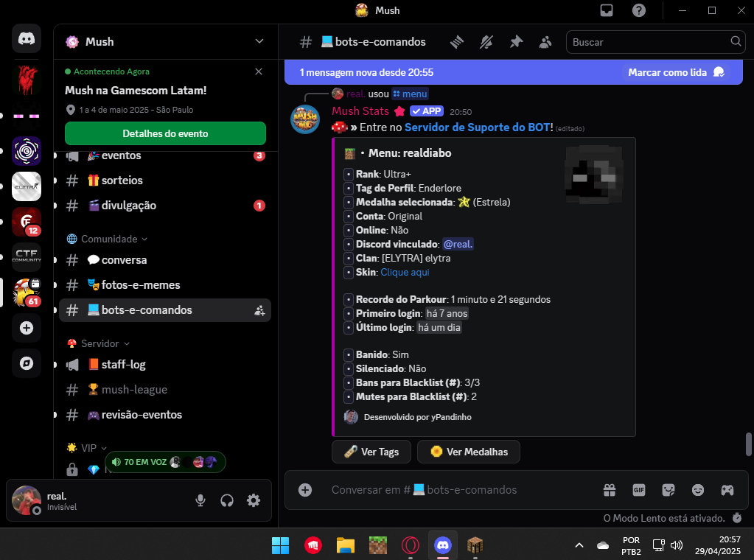
Task: Open the sorteios channel
Action: point(165,181)
